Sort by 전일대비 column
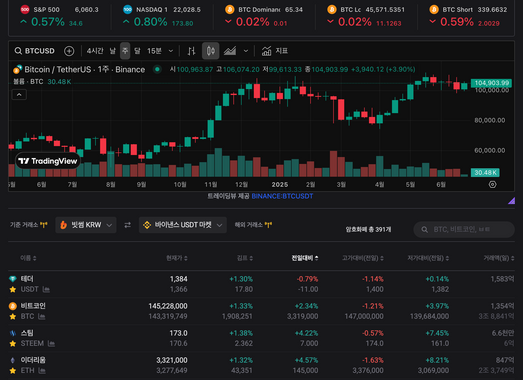The width and height of the screenshot is (523, 380). 305,258
